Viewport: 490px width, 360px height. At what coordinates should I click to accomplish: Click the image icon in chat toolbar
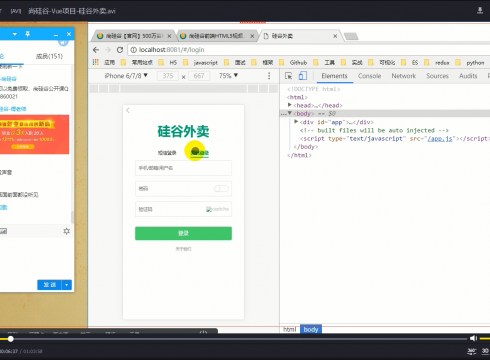coord(3,231)
